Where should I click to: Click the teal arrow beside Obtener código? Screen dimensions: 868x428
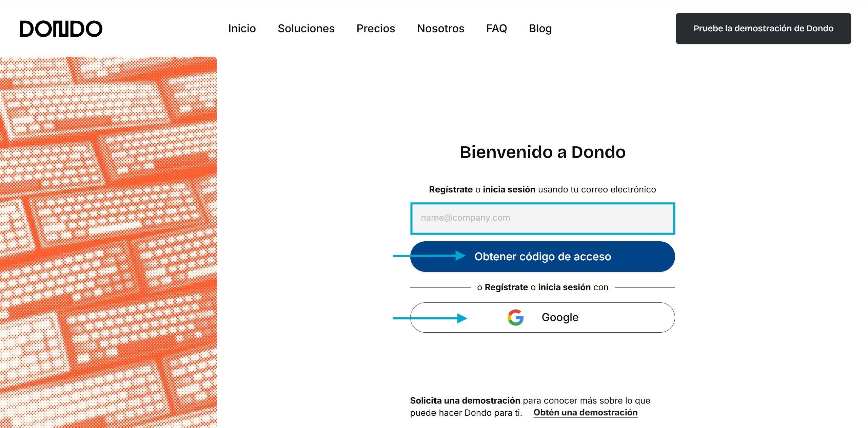pos(429,256)
